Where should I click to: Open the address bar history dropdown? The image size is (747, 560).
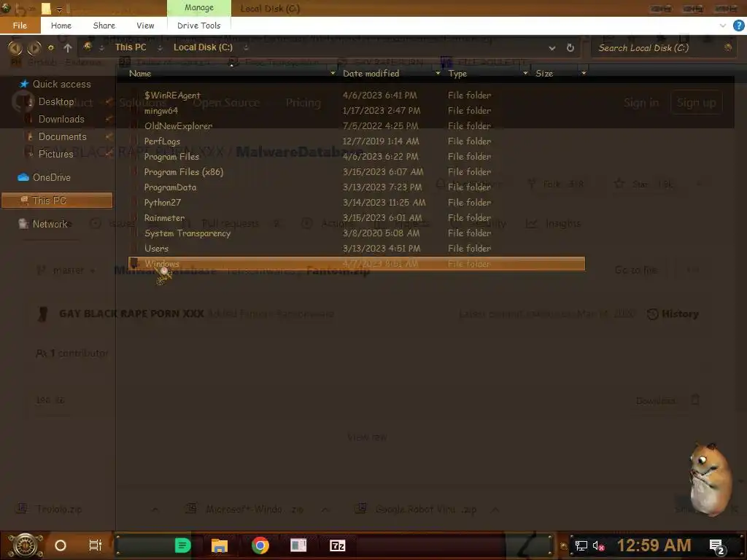552,48
